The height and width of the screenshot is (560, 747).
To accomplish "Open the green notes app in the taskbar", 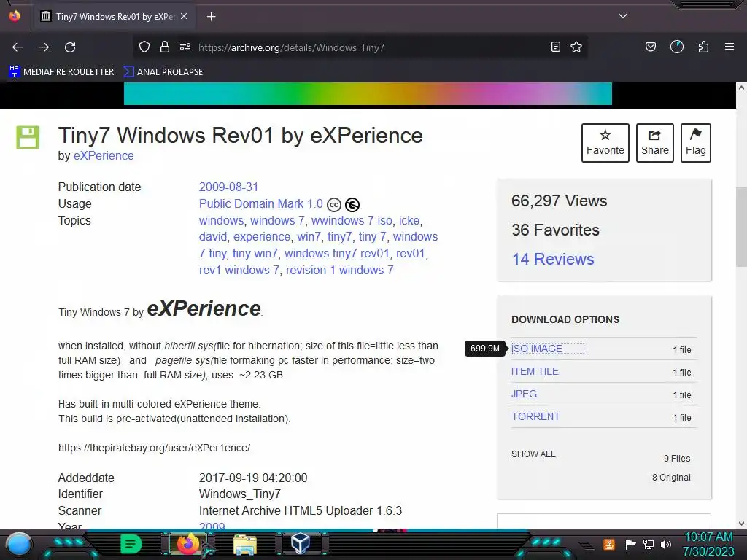I will tap(131, 544).
